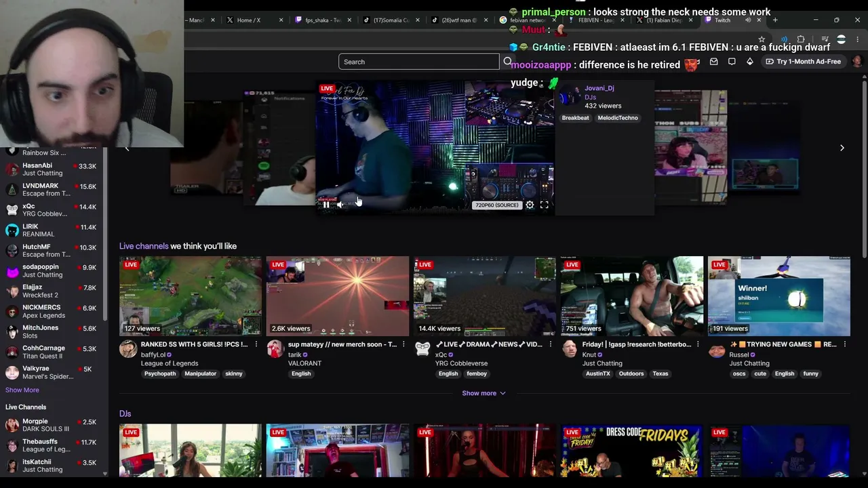The image size is (868, 488).
Task: Open League of Legends category under baffyLol
Action: coord(170,363)
